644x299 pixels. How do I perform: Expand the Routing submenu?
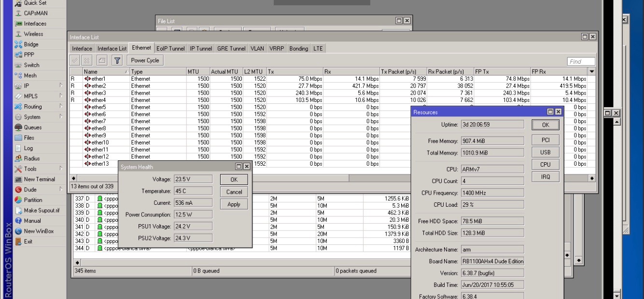click(61, 107)
